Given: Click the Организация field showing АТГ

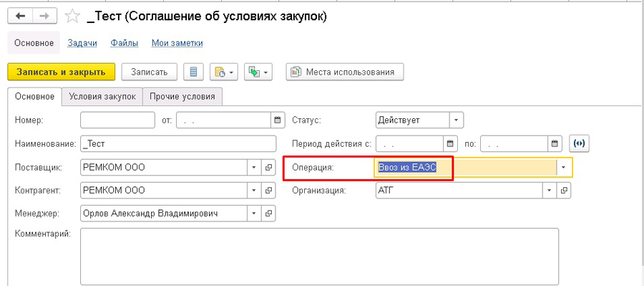Looking at the screenshot, I should coord(459,191).
